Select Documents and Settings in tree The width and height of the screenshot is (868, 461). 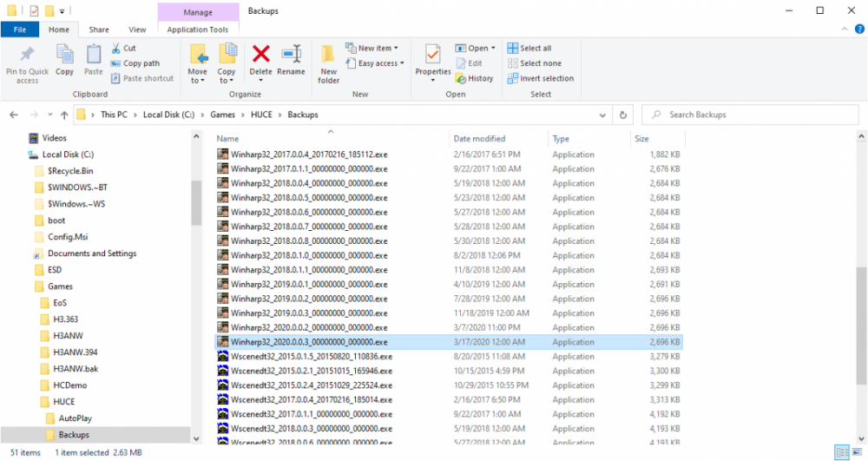(x=92, y=254)
